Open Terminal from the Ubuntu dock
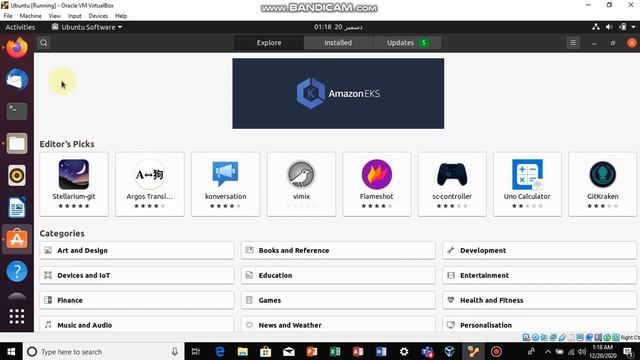Screen dimensions: 640x360 coord(17,111)
